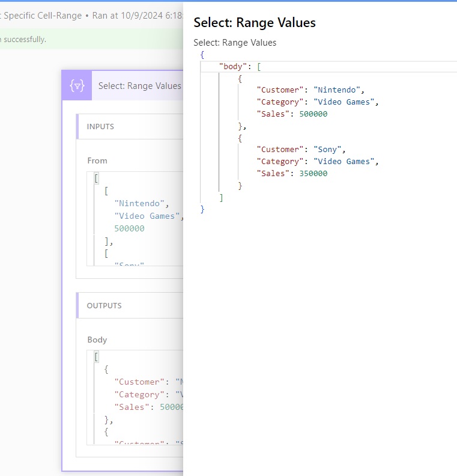Click the From field label
Screen dimensions: 457x476
coord(97,160)
